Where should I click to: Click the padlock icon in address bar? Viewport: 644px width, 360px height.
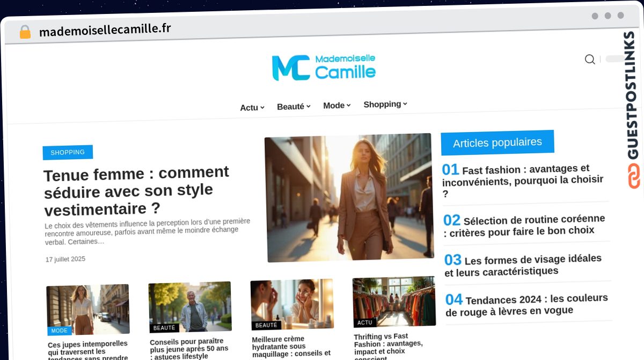point(25,32)
